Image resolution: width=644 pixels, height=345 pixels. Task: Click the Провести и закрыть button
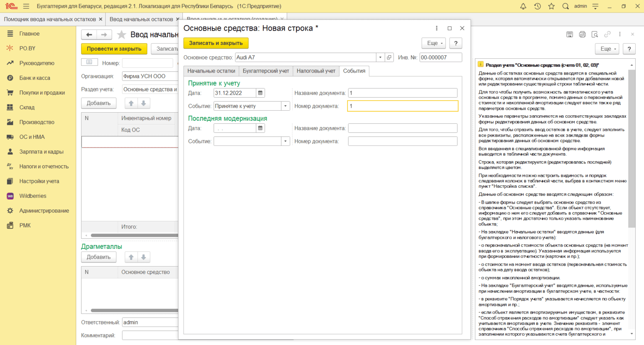point(114,49)
